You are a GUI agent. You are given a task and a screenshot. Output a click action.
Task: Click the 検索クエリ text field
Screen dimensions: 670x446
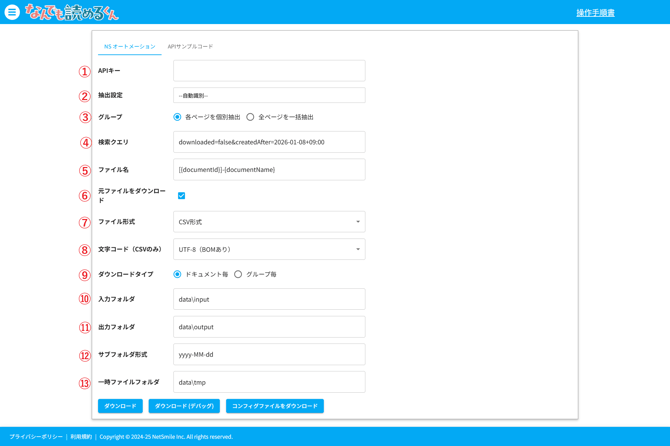click(x=269, y=142)
